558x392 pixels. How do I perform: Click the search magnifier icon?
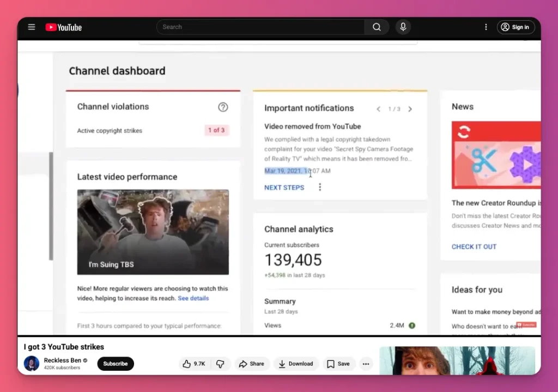[x=377, y=27]
